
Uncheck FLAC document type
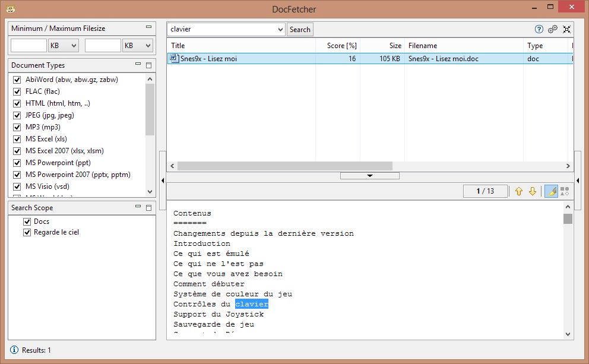pos(17,91)
